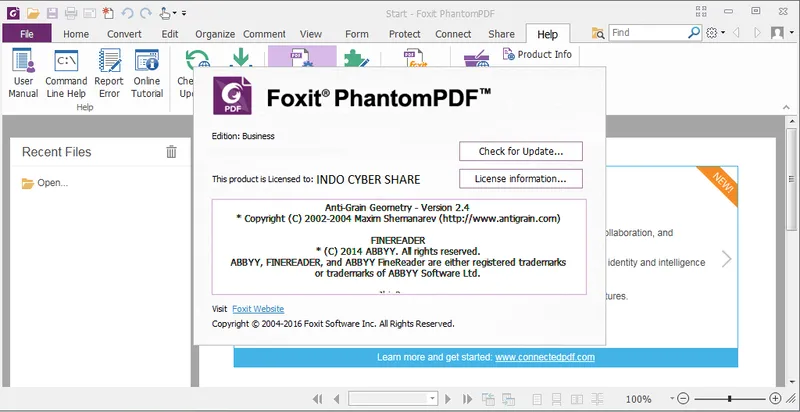This screenshot has width=800, height=412.
Task: Switch to the View tab
Action: click(311, 34)
